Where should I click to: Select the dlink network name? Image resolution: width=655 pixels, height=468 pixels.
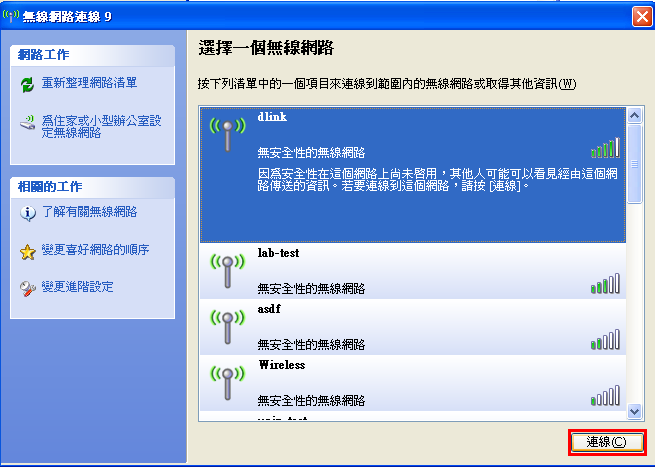coord(272,117)
